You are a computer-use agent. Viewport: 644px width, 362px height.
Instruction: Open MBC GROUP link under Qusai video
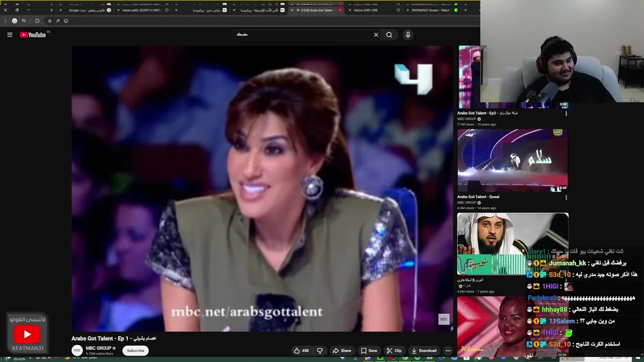click(x=467, y=203)
